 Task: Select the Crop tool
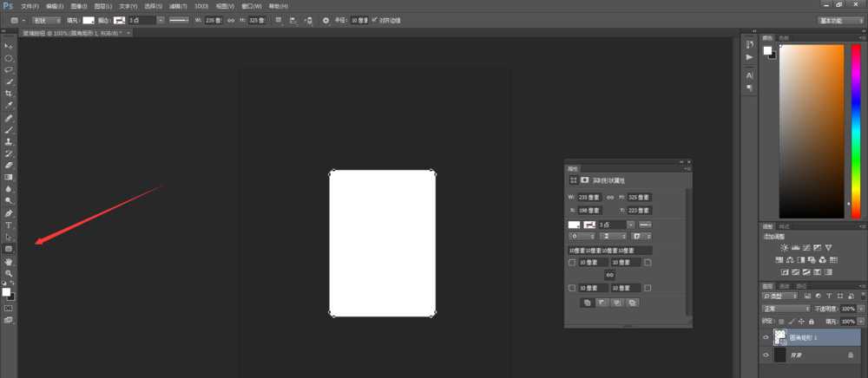click(9, 93)
